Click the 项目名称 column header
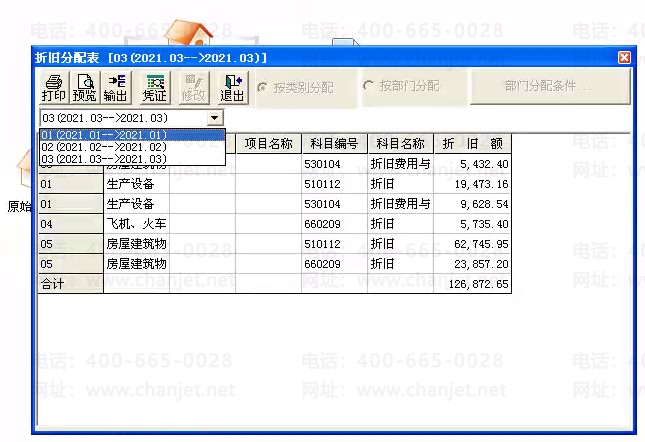 (x=269, y=143)
